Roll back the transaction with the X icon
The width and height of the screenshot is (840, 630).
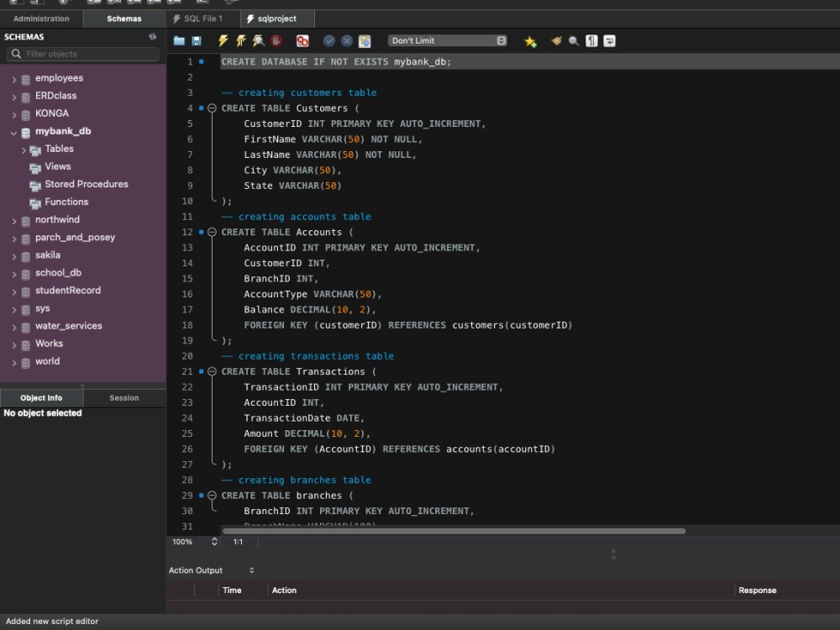347,40
